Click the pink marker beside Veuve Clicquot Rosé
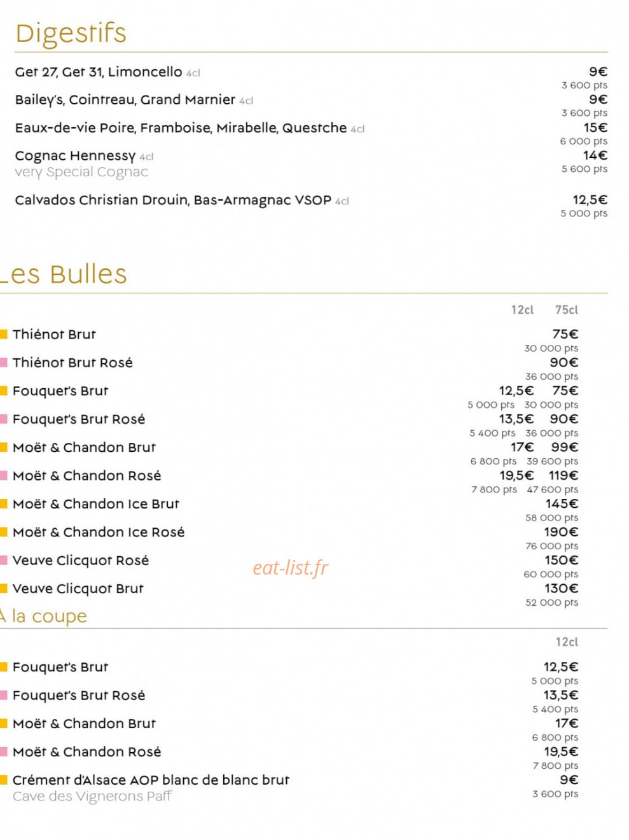Image resolution: width=629 pixels, height=840 pixels. coord(3,560)
